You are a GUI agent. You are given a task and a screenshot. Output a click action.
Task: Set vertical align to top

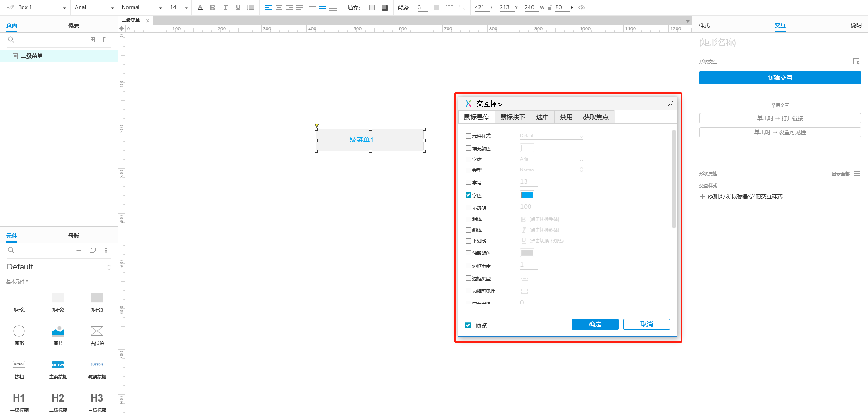point(312,7)
